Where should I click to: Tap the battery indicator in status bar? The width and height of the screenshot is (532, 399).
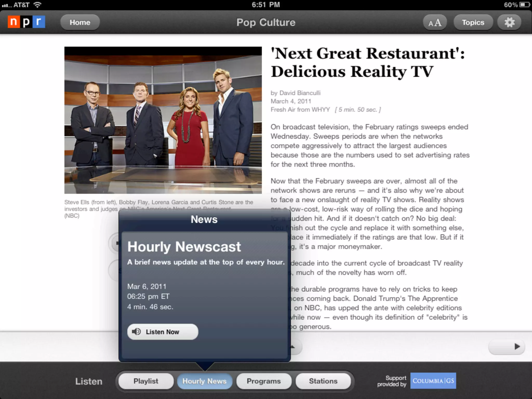pos(524,5)
